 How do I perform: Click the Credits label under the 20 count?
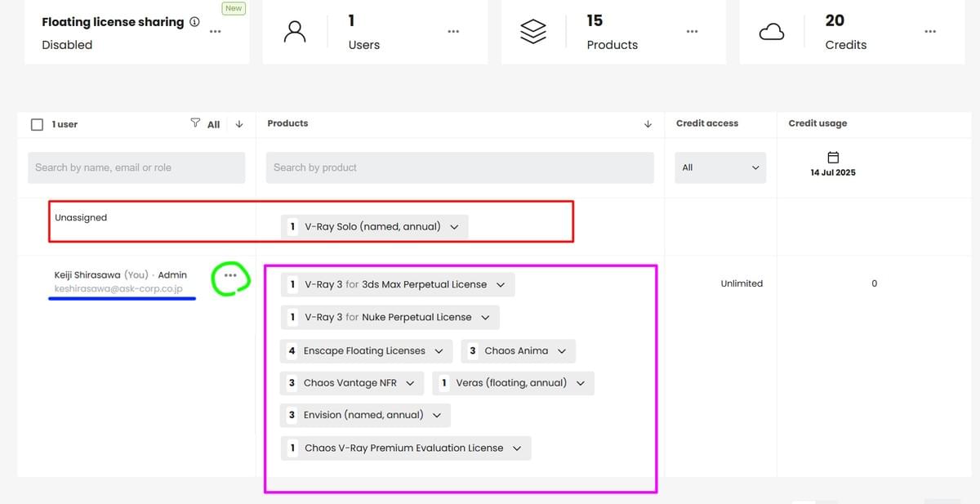[846, 45]
